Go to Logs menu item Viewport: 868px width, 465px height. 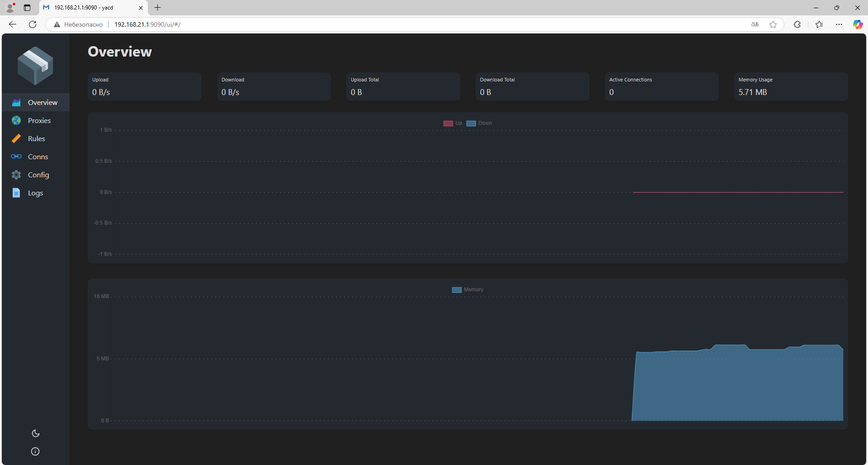36,193
